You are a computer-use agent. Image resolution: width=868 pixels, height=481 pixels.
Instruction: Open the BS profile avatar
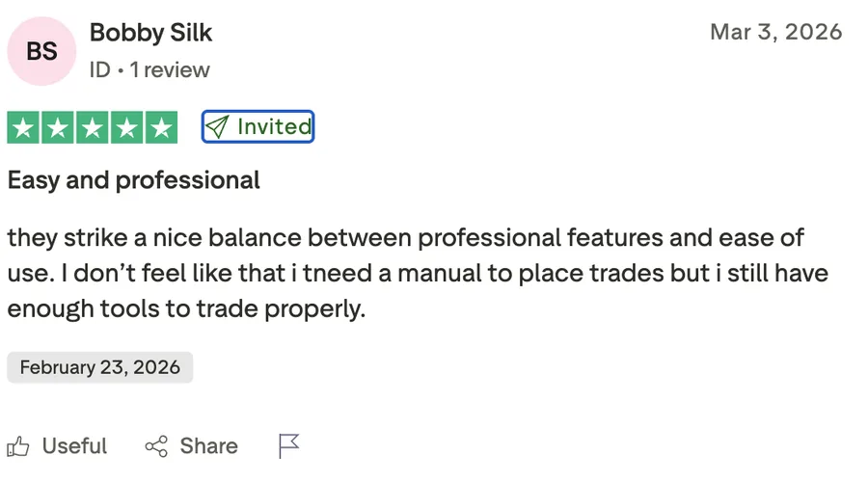(41, 51)
